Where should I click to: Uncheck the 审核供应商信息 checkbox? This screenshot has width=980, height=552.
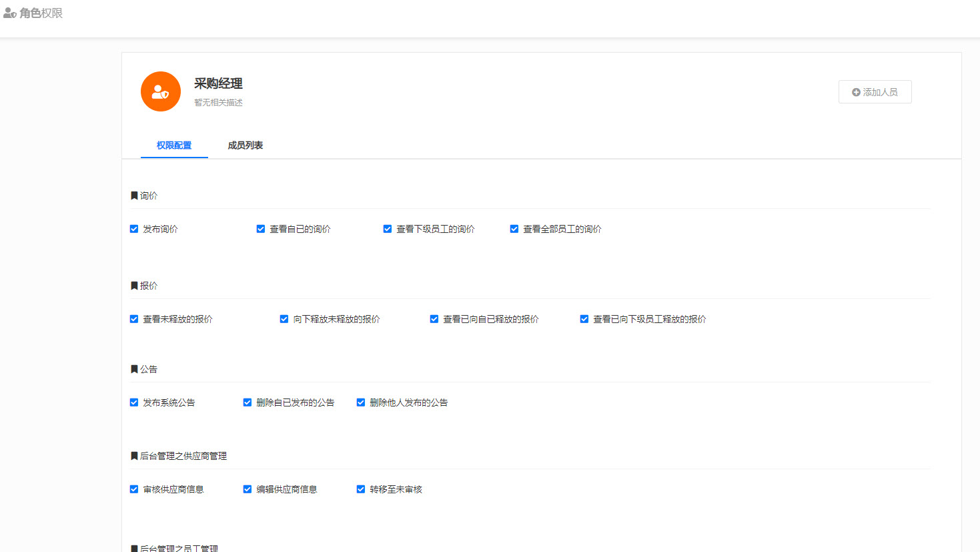click(134, 489)
